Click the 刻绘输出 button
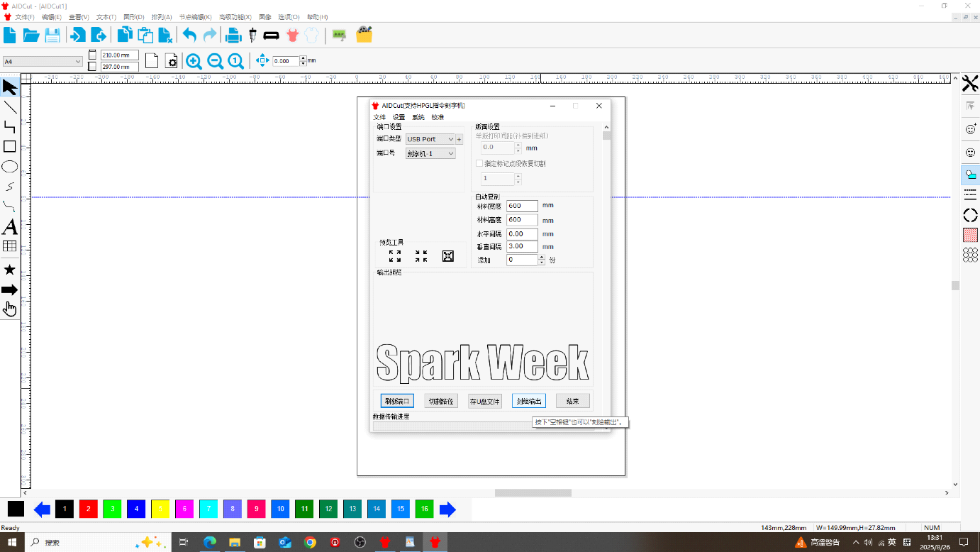980x552 pixels. 529,401
